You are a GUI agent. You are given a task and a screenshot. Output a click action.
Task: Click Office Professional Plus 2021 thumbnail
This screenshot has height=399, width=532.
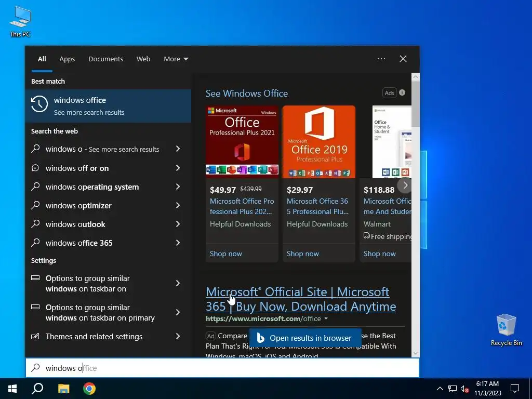coord(242,141)
